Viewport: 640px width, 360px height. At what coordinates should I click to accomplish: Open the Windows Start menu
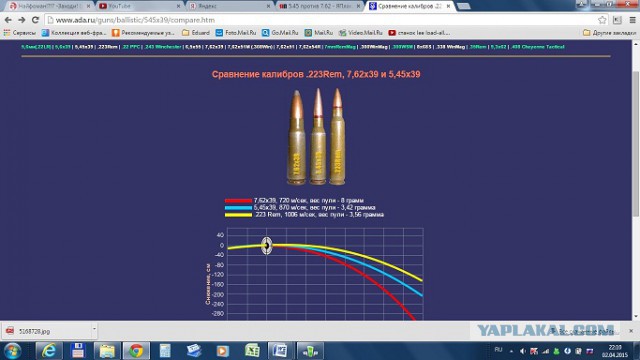13,351
